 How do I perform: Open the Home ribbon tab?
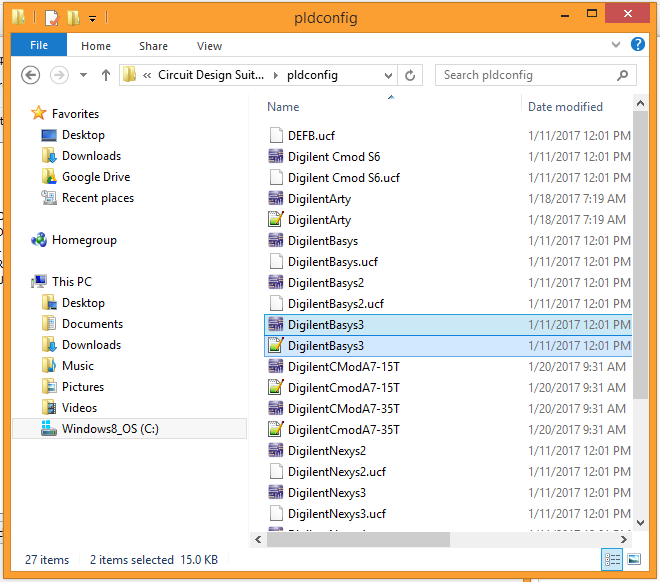(96, 46)
